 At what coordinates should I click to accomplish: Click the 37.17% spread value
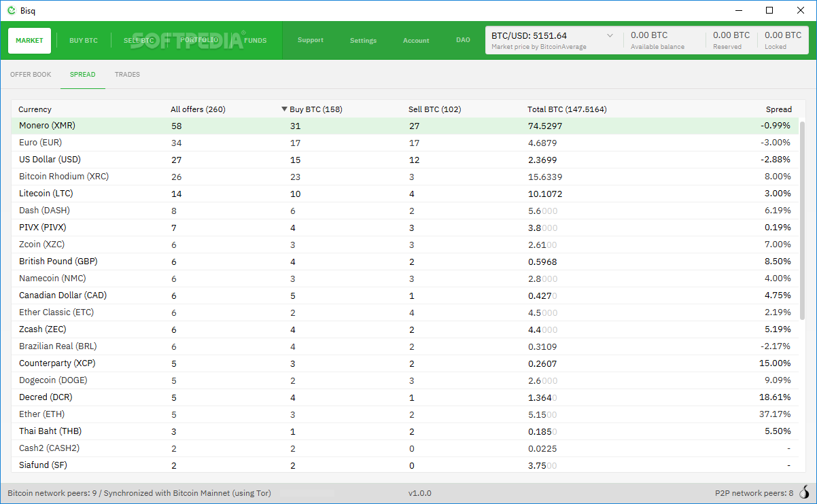point(775,414)
